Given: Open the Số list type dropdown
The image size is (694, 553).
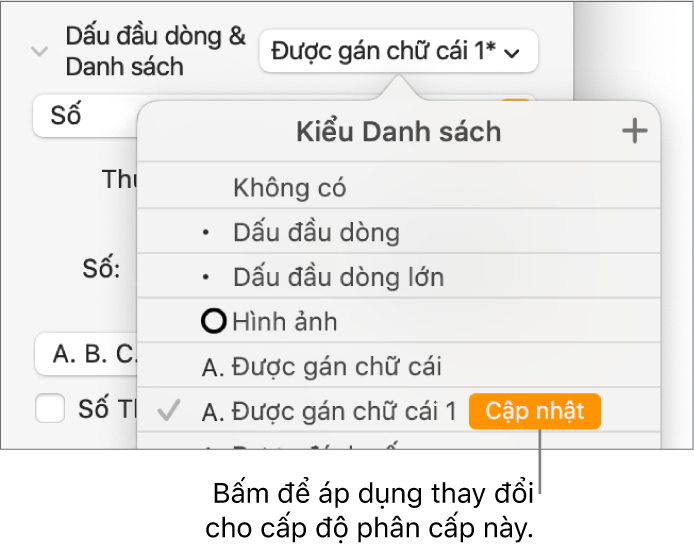Looking at the screenshot, I should [85, 115].
